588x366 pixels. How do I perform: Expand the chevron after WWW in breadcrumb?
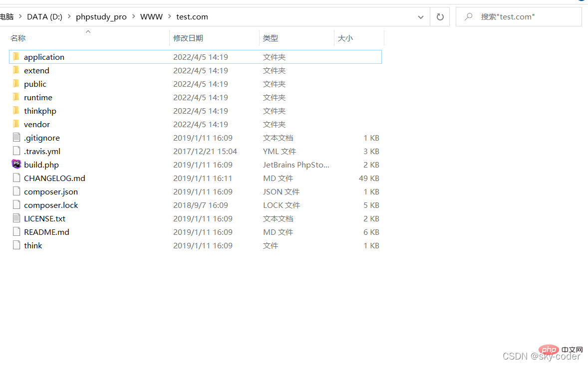tap(170, 16)
